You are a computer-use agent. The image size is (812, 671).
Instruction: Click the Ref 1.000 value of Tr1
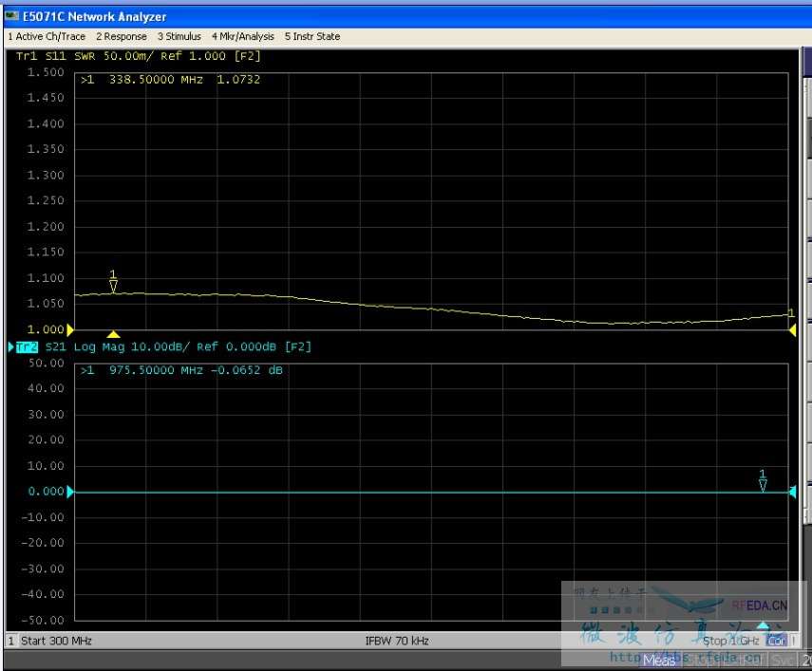coord(193,56)
